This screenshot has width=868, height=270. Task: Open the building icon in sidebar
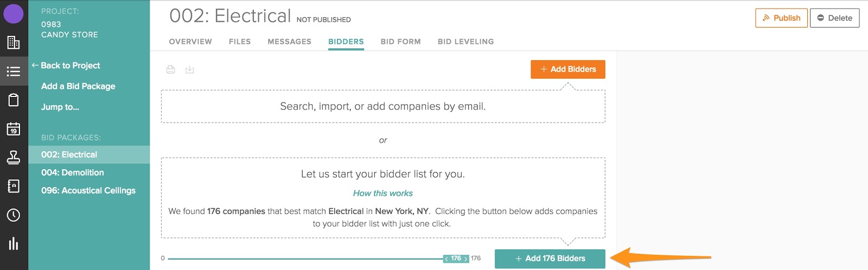click(14, 43)
